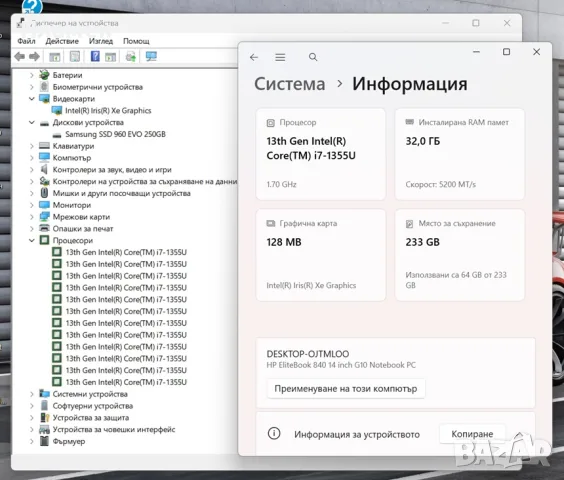
Task: Open the hamburger navigation menu in Settings
Action: tap(280, 57)
